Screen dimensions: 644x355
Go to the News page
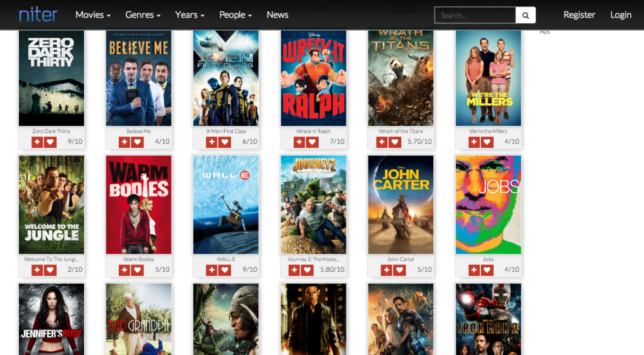(277, 15)
